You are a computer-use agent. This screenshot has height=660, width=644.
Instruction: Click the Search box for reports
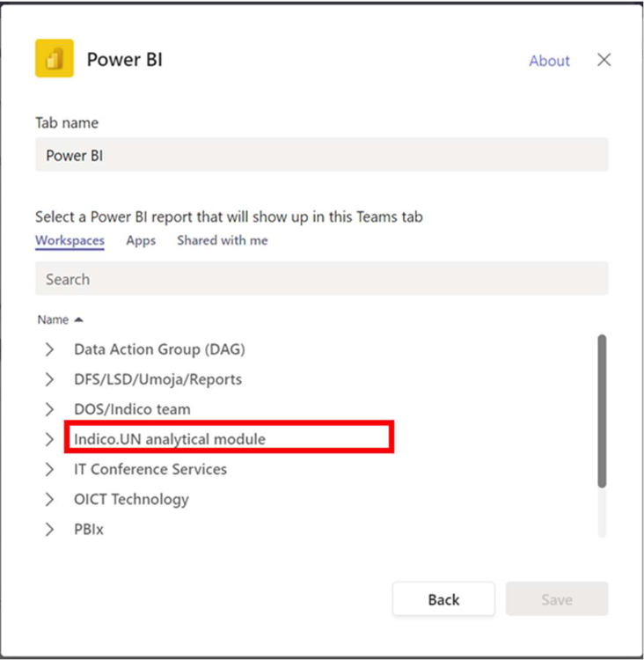pyautogui.click(x=322, y=279)
